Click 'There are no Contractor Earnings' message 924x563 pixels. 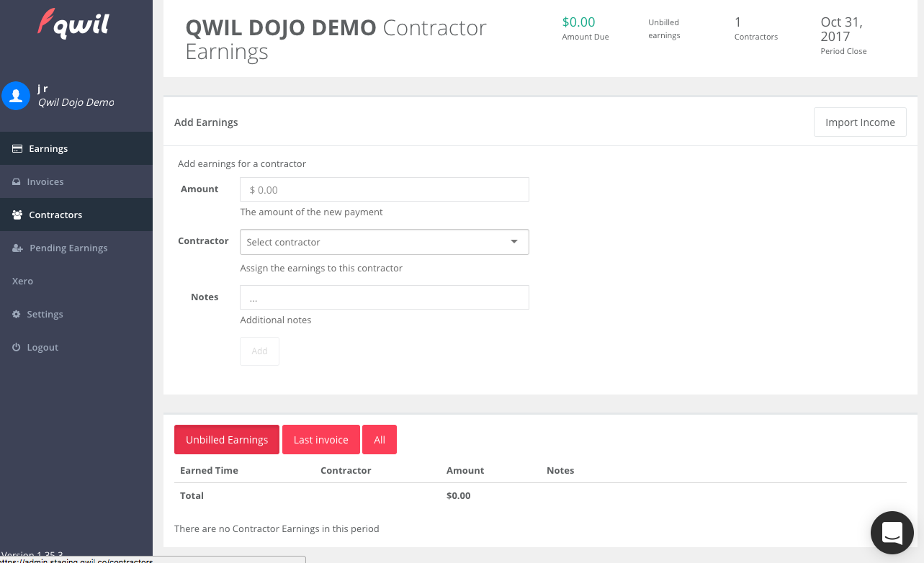[x=277, y=528]
